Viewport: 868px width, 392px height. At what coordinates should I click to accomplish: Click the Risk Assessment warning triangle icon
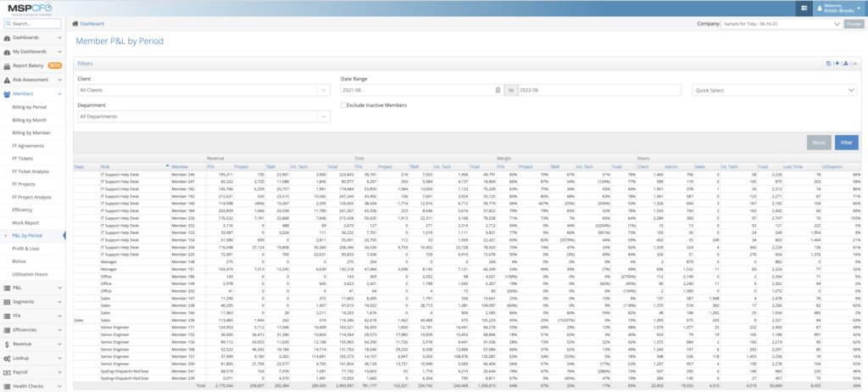coord(7,80)
